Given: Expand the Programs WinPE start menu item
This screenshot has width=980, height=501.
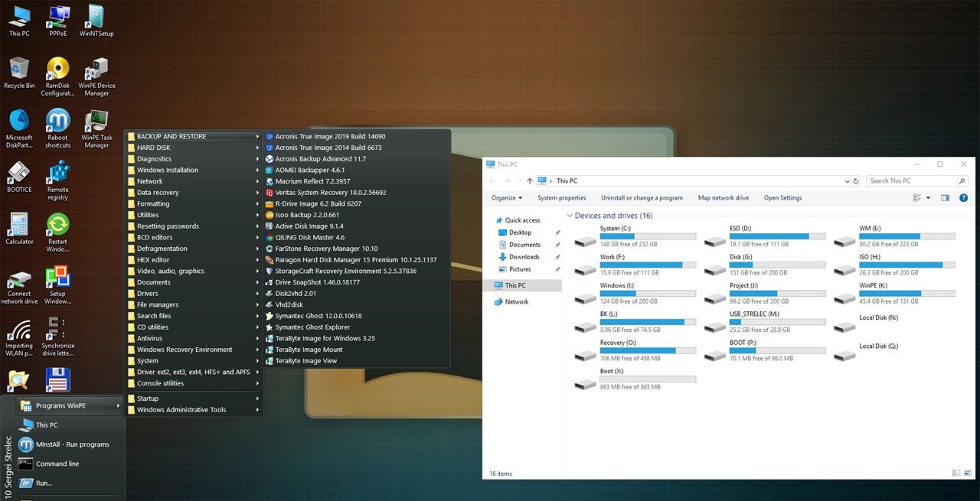Looking at the screenshot, I should [x=69, y=405].
